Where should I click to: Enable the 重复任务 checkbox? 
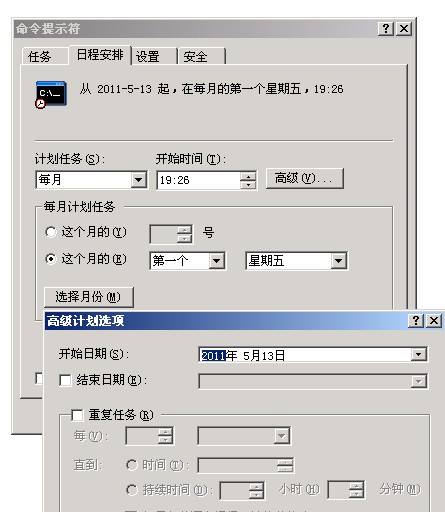tap(77, 415)
